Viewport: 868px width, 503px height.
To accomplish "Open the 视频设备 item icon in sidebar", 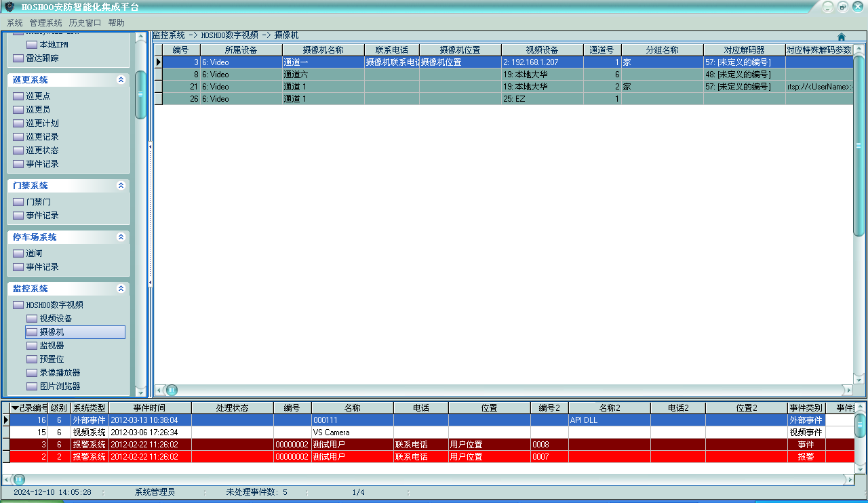I will pos(32,319).
